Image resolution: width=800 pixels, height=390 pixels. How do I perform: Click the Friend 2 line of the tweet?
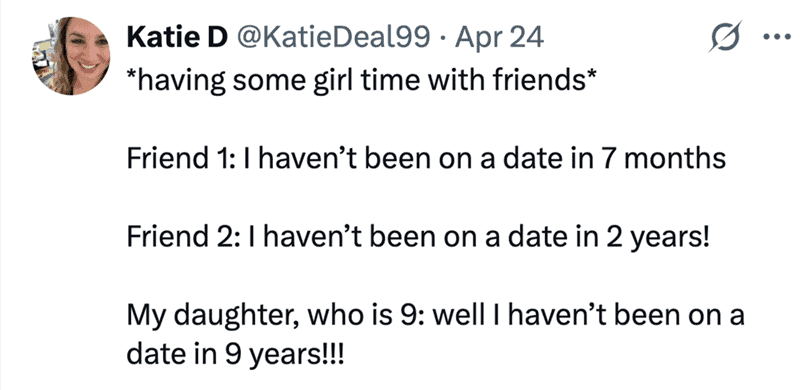pos(418,237)
